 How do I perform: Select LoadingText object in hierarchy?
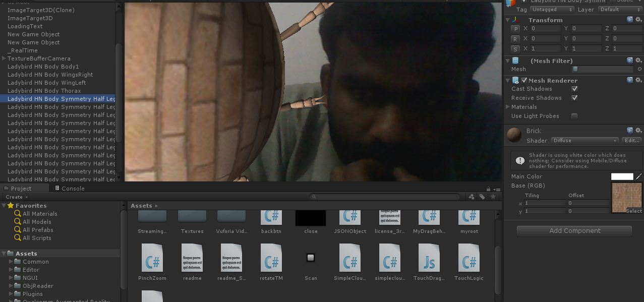[x=25, y=26]
